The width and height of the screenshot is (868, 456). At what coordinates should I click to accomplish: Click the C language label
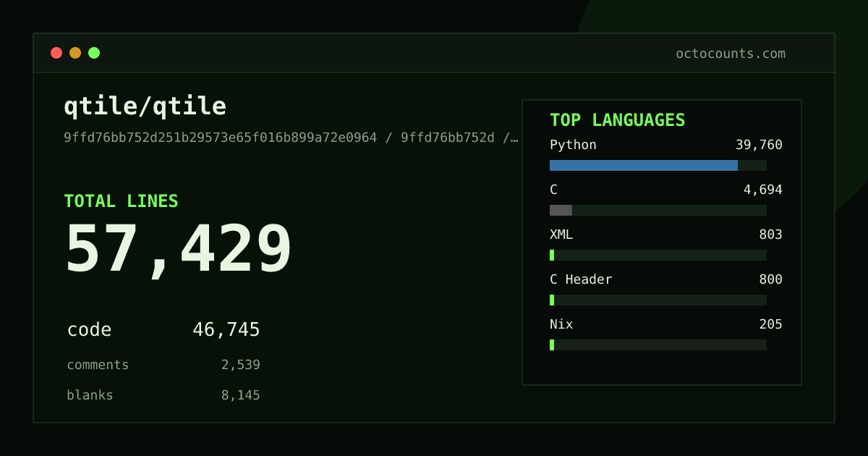[x=553, y=190]
